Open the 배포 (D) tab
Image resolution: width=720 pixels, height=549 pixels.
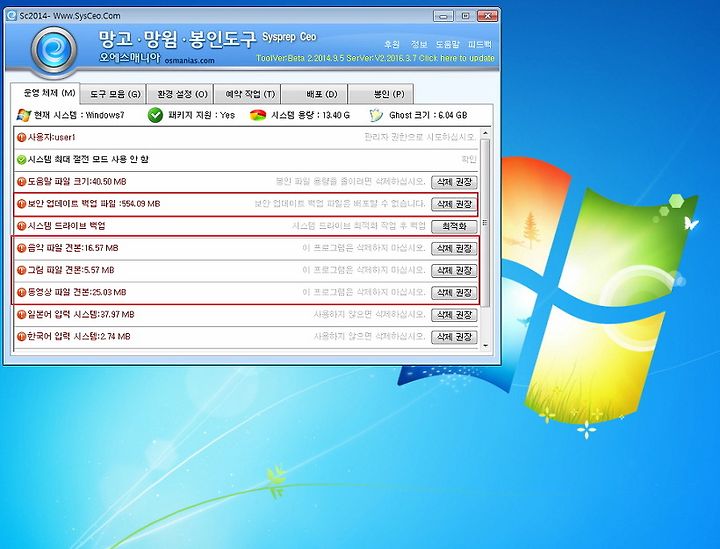[x=316, y=94]
